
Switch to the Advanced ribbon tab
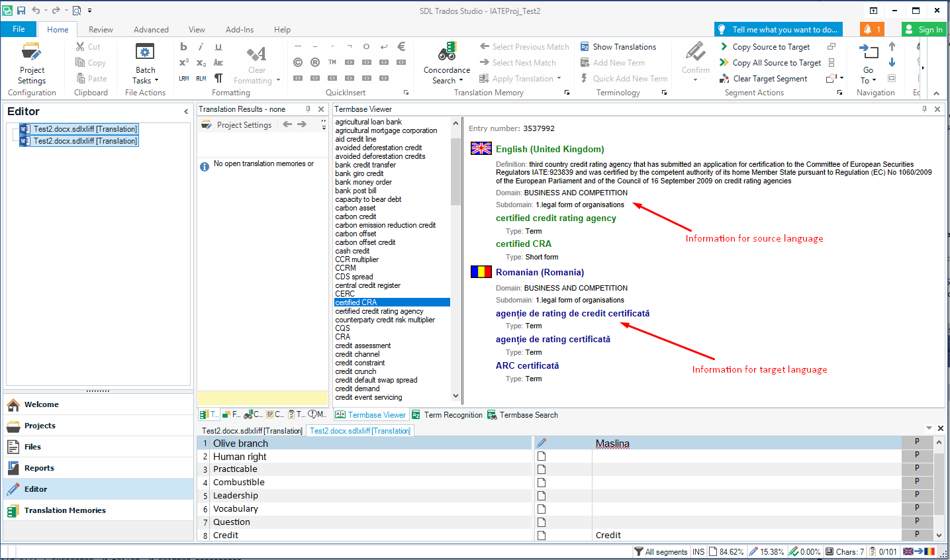tap(151, 30)
